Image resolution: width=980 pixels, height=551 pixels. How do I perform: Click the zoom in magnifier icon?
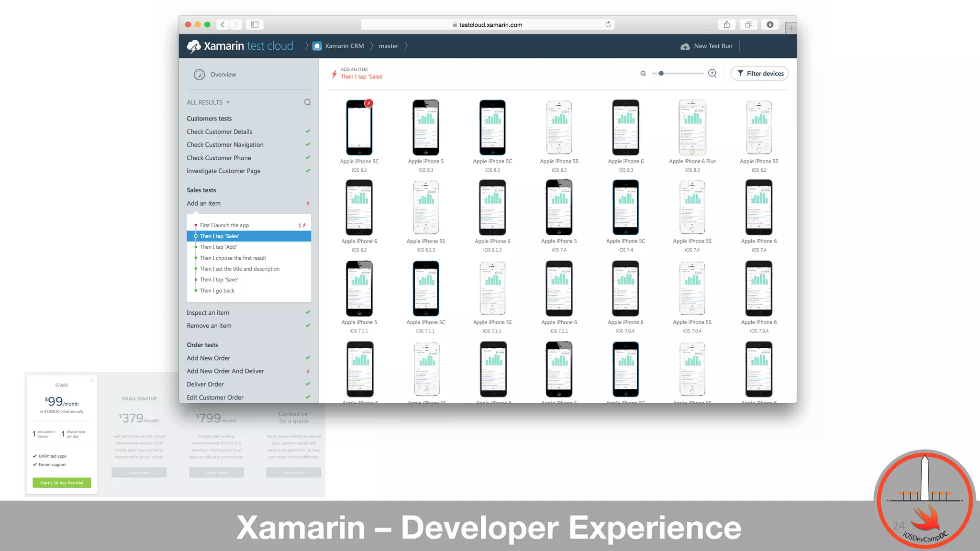point(713,73)
